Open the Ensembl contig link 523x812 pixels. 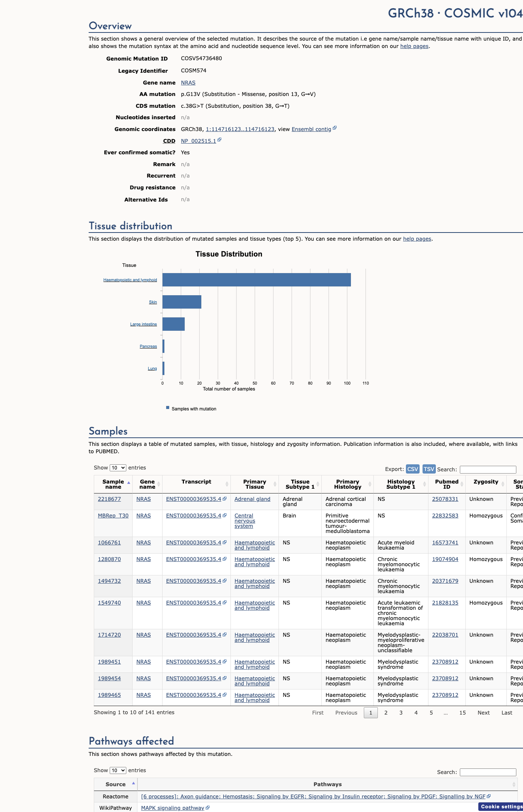point(311,129)
